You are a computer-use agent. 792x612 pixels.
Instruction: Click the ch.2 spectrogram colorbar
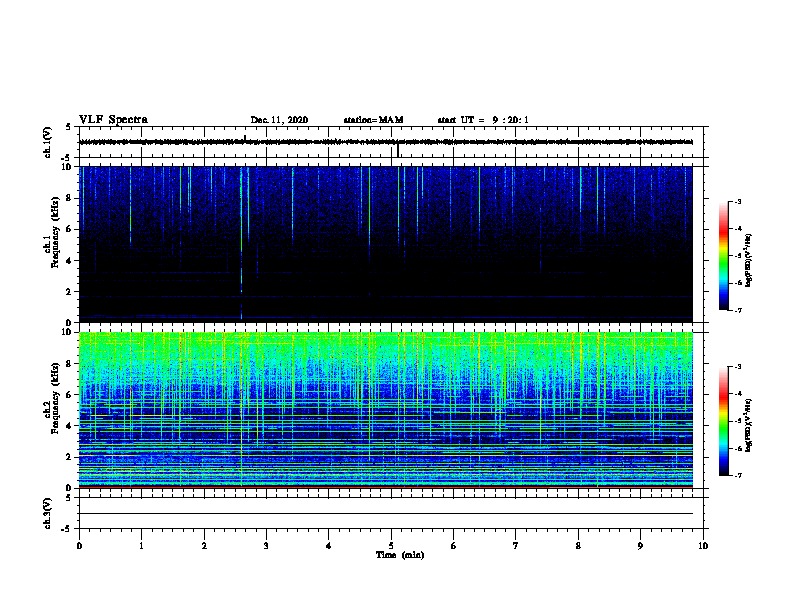point(723,421)
